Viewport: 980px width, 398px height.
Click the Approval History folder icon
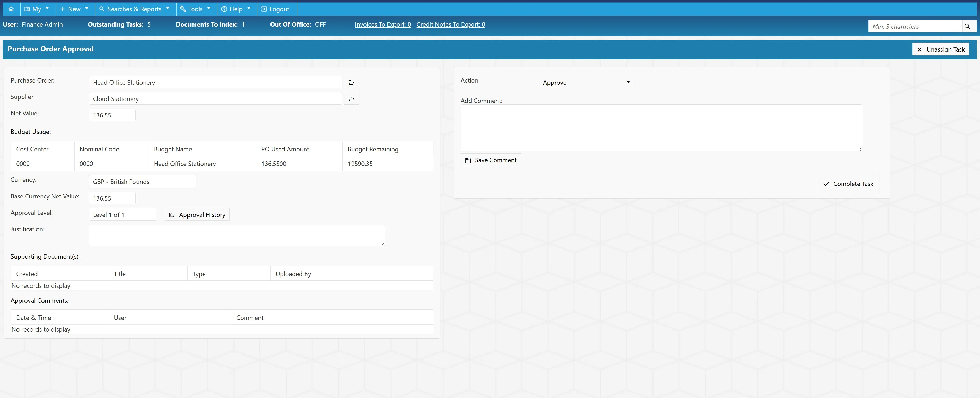[x=171, y=215]
